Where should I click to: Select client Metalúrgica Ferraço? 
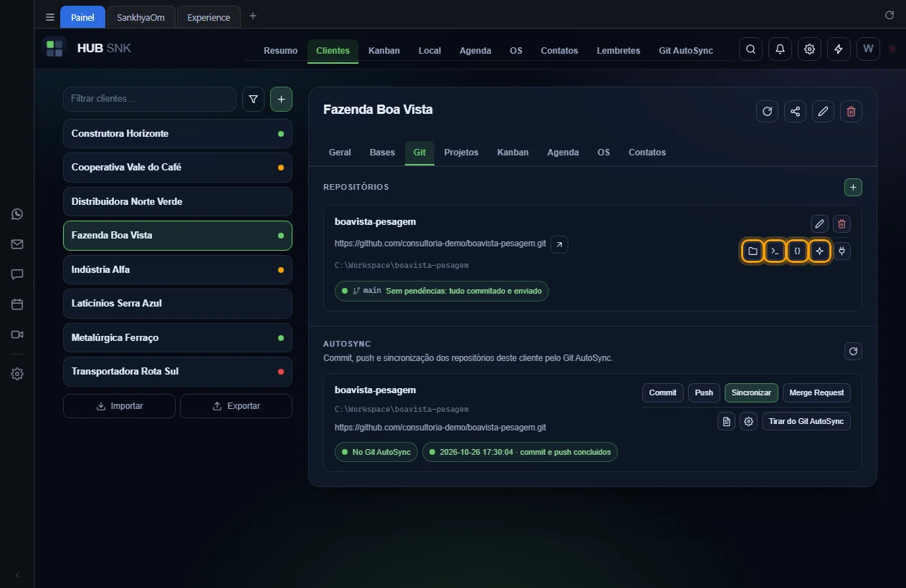tap(178, 337)
